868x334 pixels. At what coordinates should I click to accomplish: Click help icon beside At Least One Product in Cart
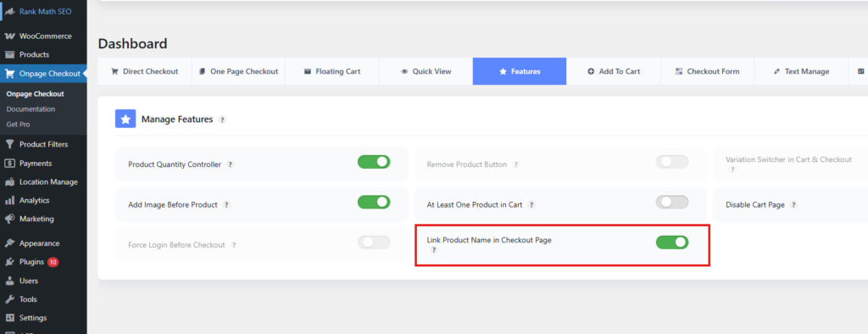tap(531, 204)
